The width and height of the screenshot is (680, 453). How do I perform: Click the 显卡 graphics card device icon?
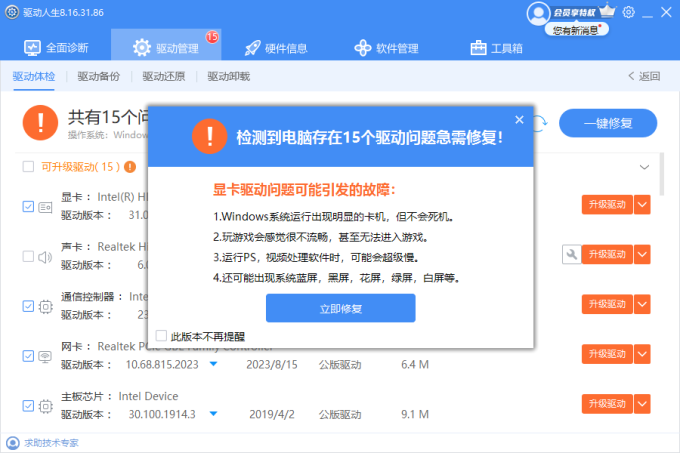[x=45, y=207]
